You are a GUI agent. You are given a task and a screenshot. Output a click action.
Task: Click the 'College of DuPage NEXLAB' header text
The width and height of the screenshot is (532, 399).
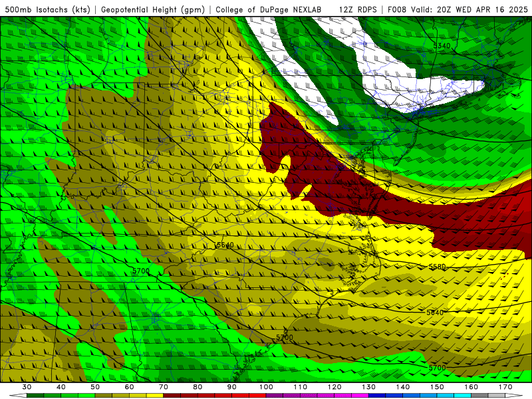[268, 9]
